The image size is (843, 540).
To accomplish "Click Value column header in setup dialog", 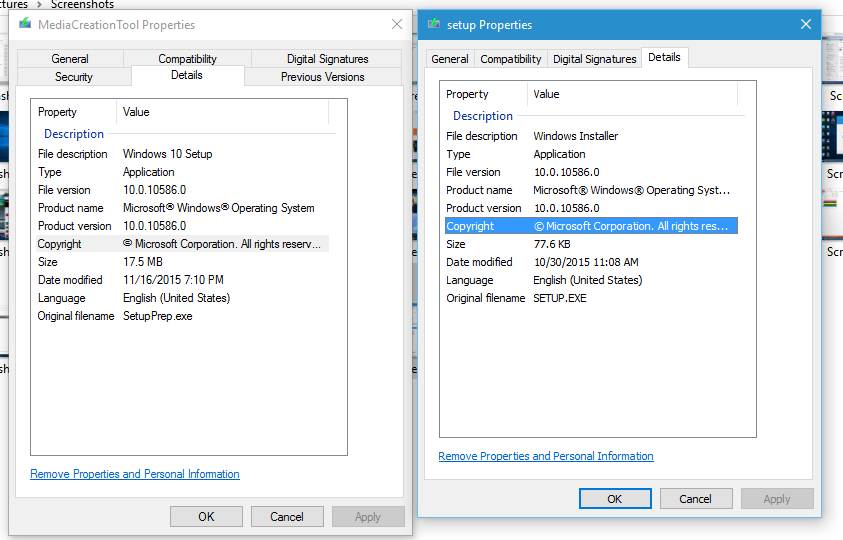I will point(632,94).
